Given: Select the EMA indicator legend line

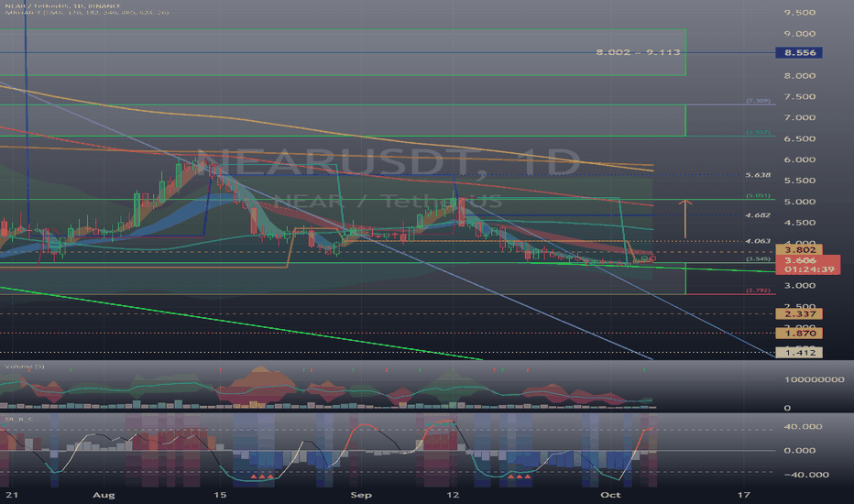Looking at the screenshot, I should pos(87,13).
